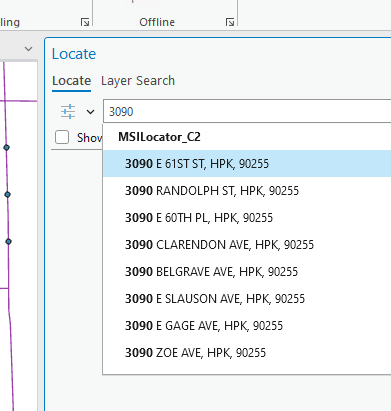Choose 3090 E 61ST ST suggestion

(x=247, y=164)
